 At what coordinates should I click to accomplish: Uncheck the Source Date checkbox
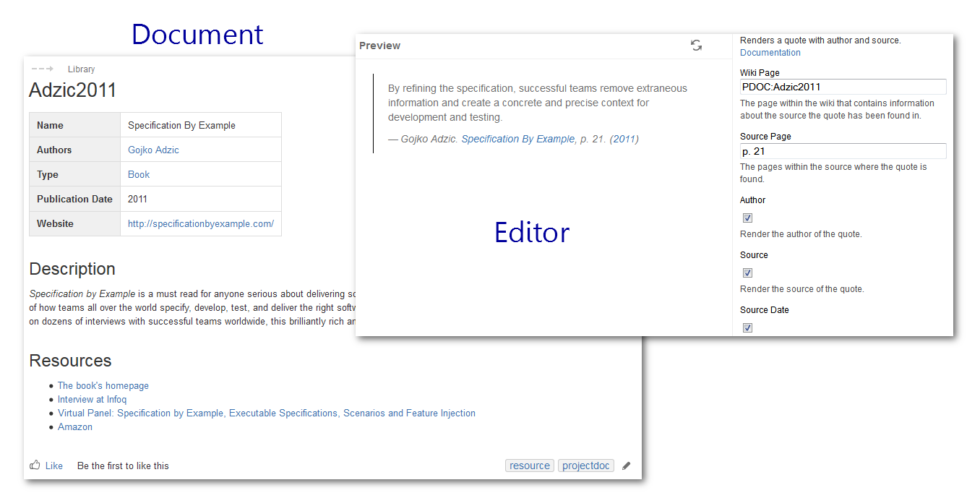pos(748,327)
